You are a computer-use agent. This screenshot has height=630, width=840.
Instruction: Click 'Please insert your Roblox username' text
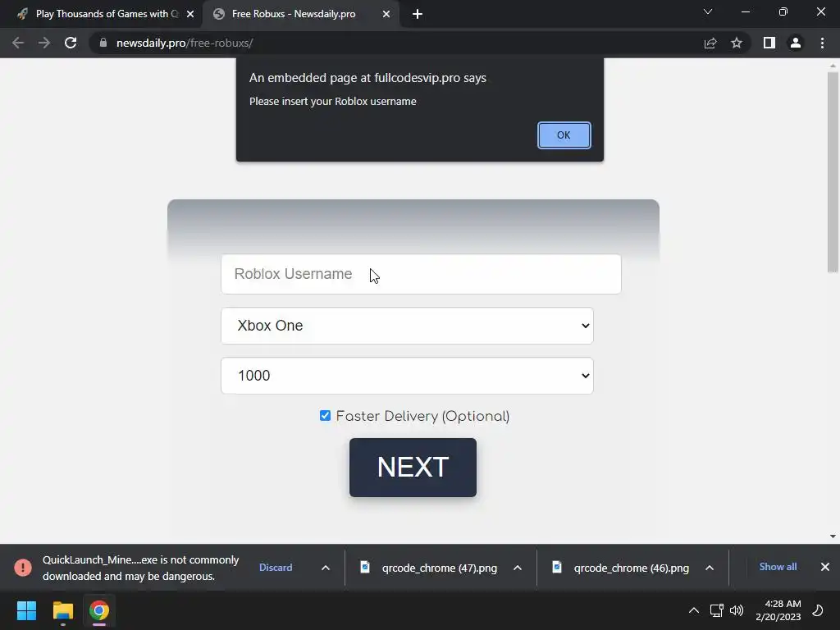(333, 101)
